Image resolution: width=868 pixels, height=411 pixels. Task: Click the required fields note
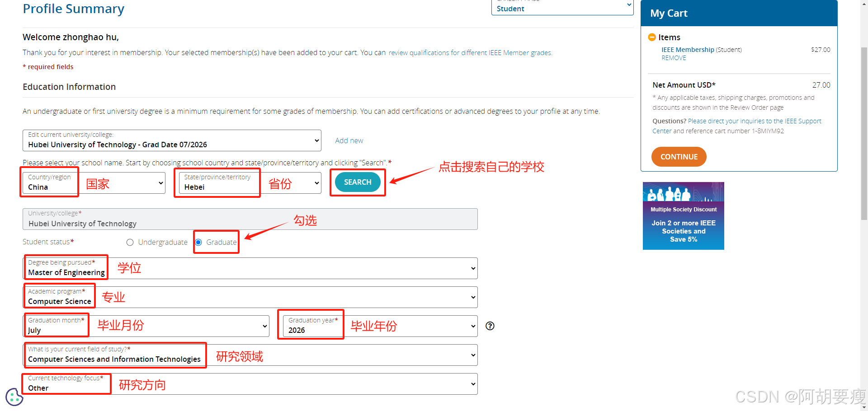(48, 67)
